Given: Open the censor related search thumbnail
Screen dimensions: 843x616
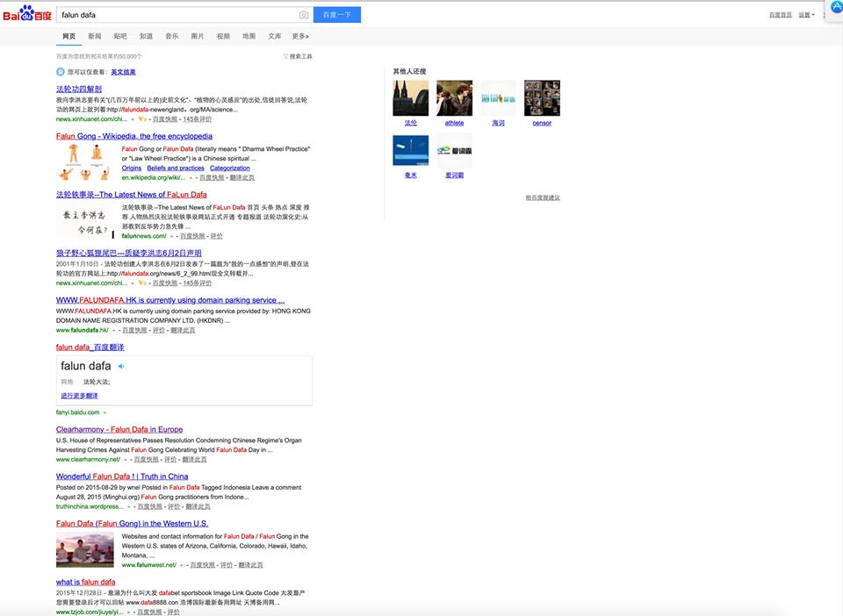Looking at the screenshot, I should (x=542, y=98).
